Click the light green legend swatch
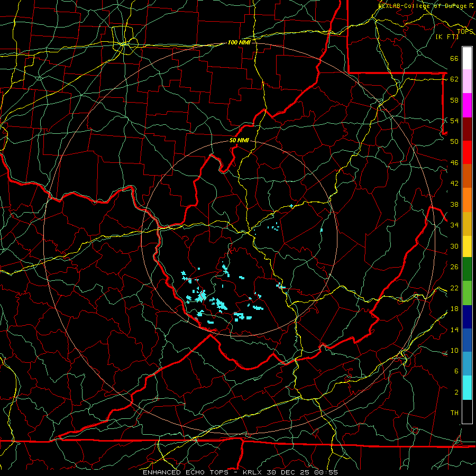Viewport: 476px width, 476px height. pos(467,293)
